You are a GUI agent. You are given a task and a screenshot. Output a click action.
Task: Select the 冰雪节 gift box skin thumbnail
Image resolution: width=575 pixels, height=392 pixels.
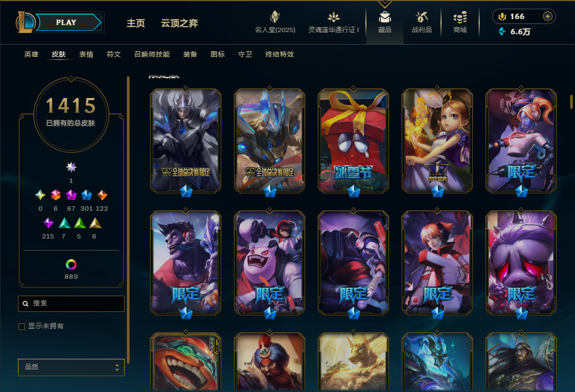(353, 141)
